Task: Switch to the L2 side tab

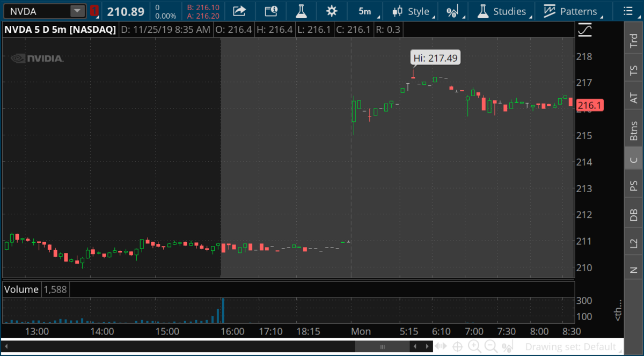Action: [634, 243]
